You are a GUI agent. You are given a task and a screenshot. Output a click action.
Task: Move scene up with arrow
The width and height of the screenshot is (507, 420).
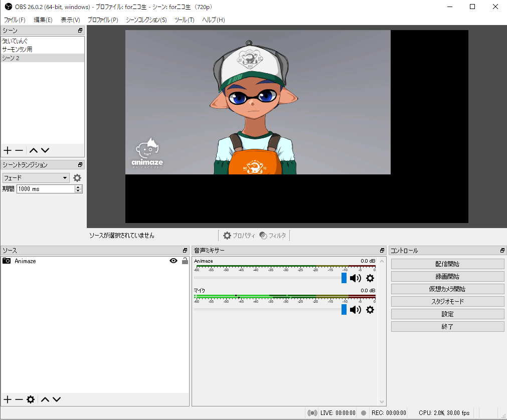tap(34, 150)
